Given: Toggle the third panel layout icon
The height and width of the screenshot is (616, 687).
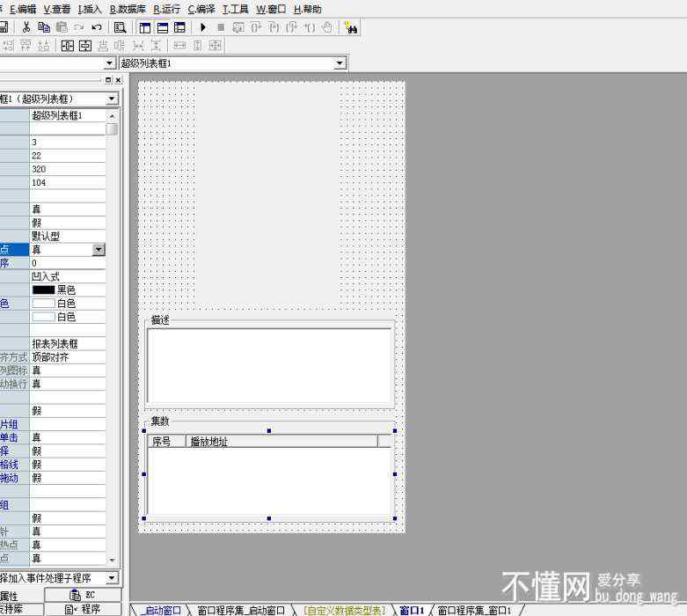Looking at the screenshot, I should [x=179, y=28].
